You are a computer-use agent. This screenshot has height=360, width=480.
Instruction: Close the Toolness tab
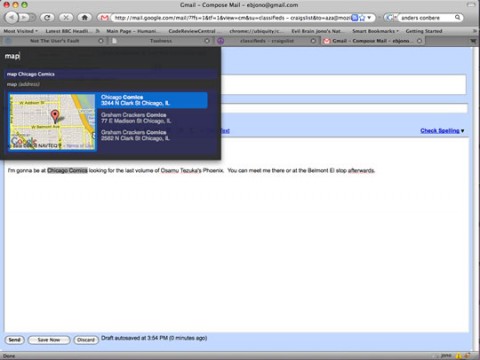coord(207,41)
